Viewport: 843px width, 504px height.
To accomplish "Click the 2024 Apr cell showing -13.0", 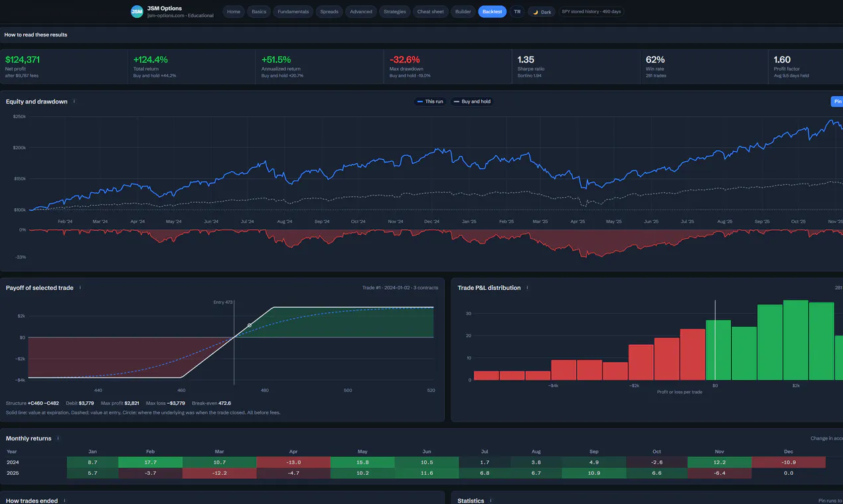I will point(293,462).
